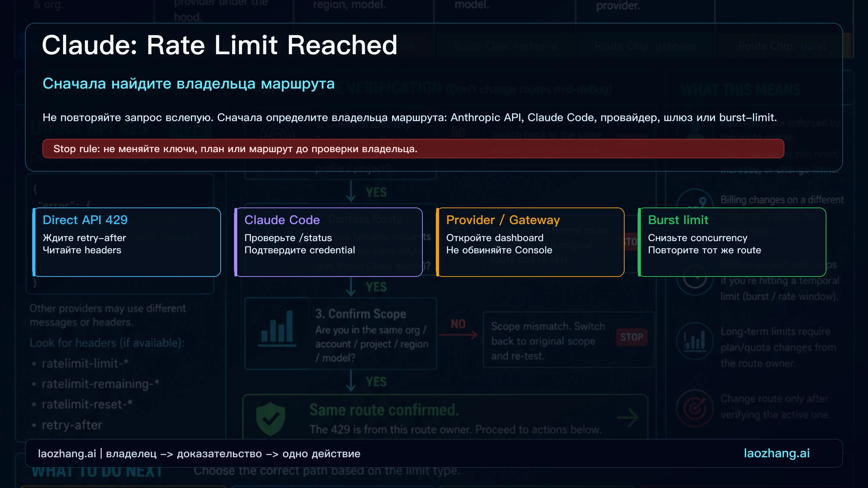Click 'Change route only after' text
The width and height of the screenshot is (868, 488).
click(x=774, y=399)
